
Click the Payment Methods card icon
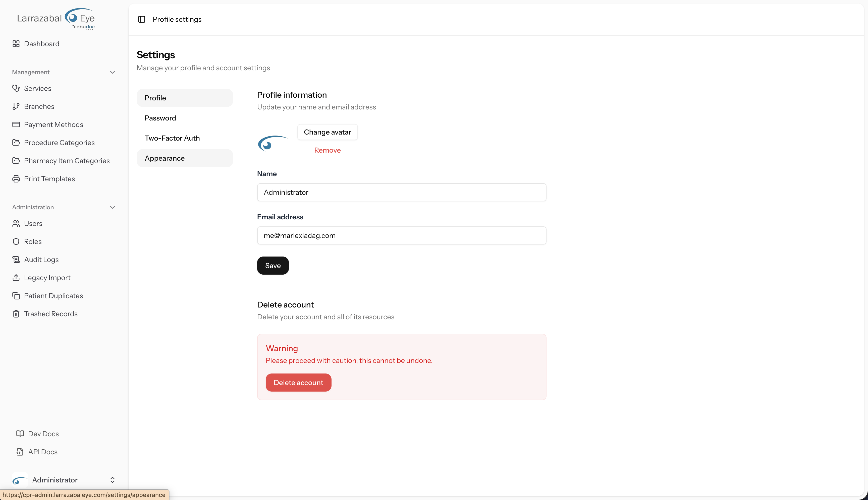tap(16, 124)
